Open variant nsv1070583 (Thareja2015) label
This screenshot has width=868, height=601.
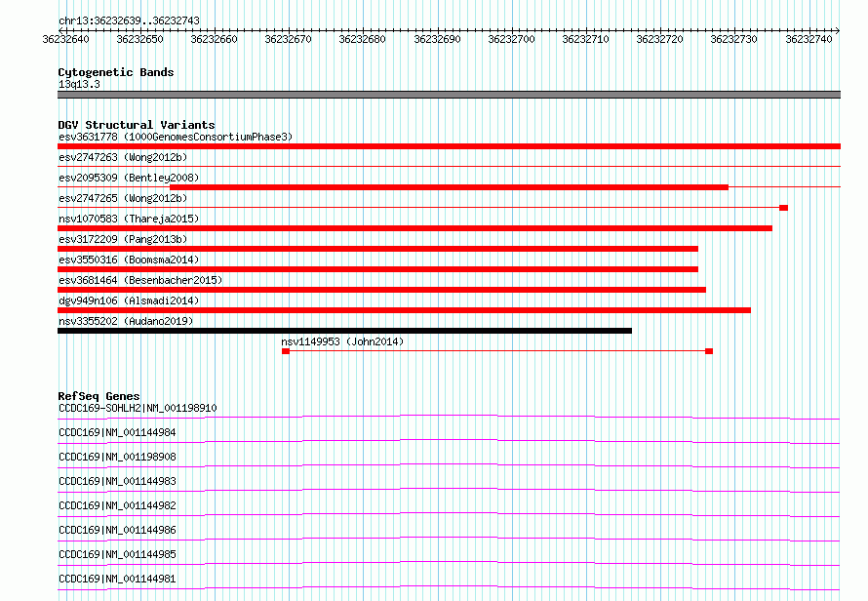(129, 219)
